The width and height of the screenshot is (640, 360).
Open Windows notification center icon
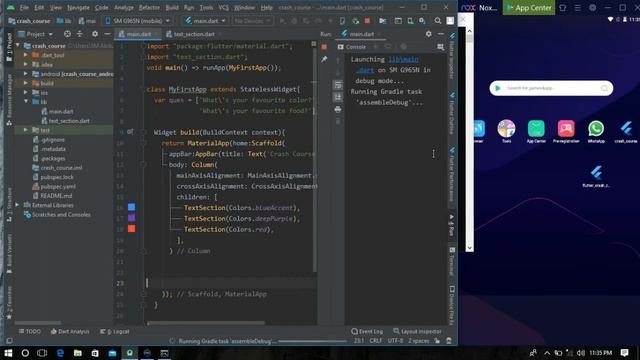coord(624,353)
